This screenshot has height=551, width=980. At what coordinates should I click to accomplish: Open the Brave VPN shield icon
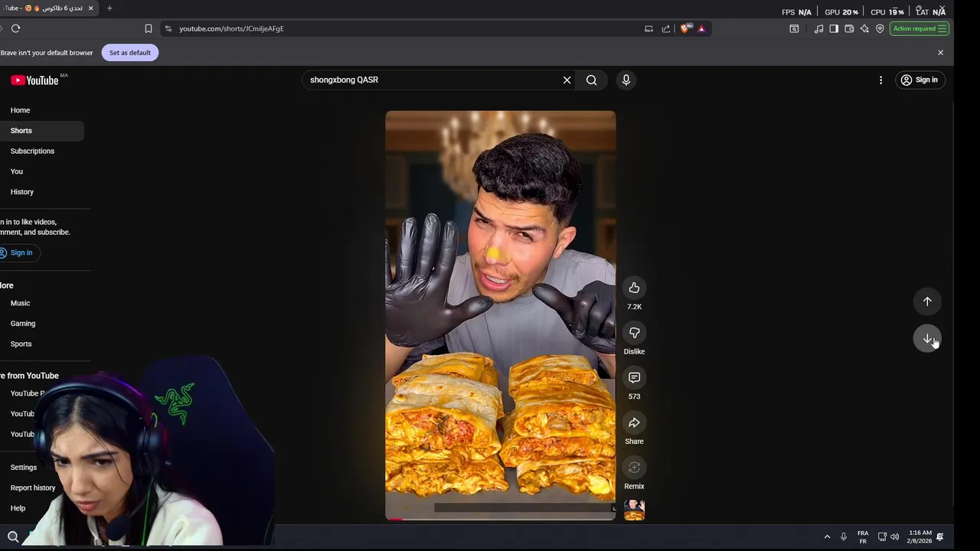coord(880,28)
